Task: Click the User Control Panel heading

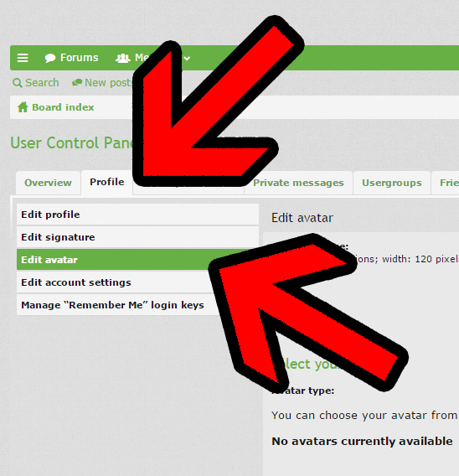Action: (x=71, y=142)
